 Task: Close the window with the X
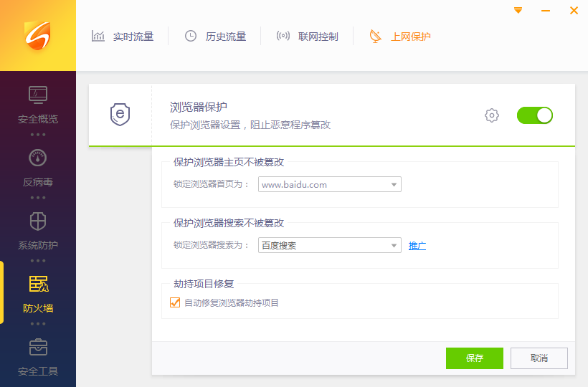[574, 11]
